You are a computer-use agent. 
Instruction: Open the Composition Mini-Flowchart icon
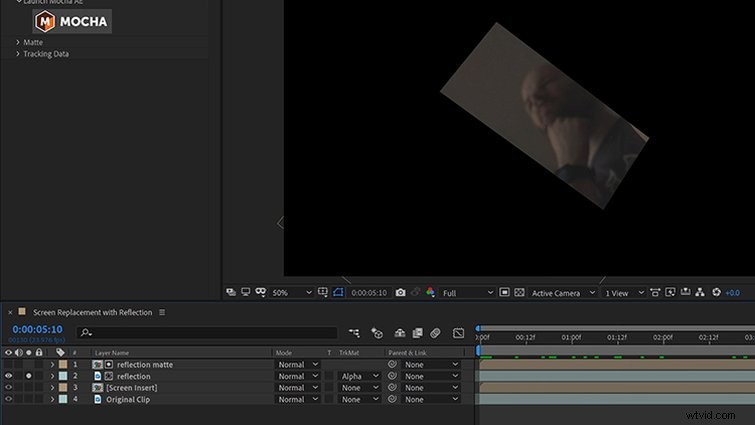pos(354,333)
